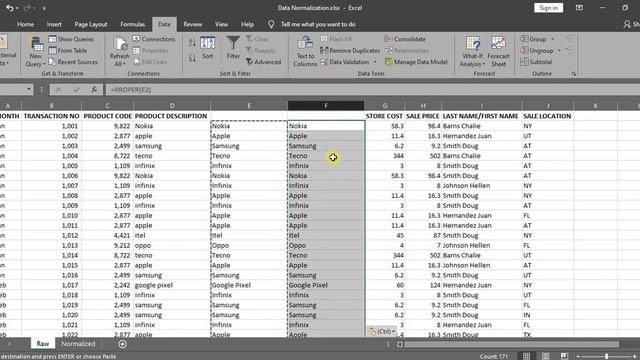Screen dimensions: 640x360
Task: Switch to the Normalized sheet tab
Action: tap(78, 344)
